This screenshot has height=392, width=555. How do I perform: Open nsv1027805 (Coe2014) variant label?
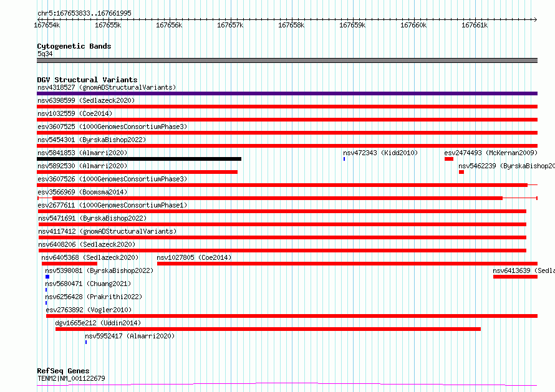(194, 257)
